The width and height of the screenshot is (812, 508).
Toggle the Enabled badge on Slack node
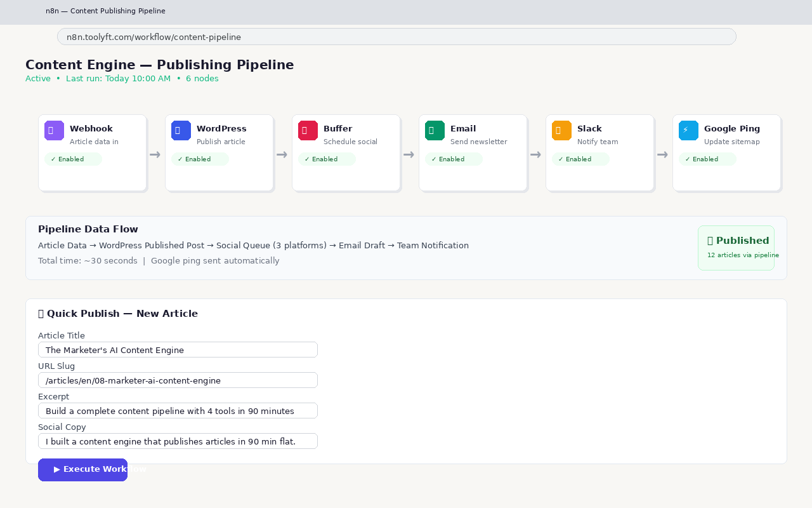(580, 159)
